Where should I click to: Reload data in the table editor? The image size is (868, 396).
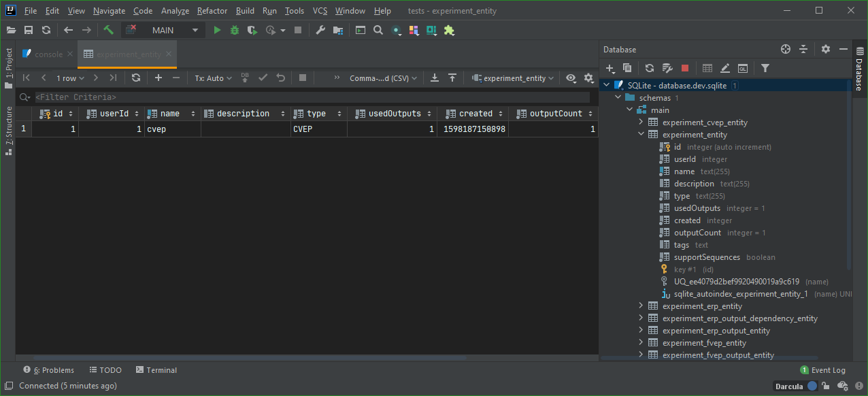136,78
